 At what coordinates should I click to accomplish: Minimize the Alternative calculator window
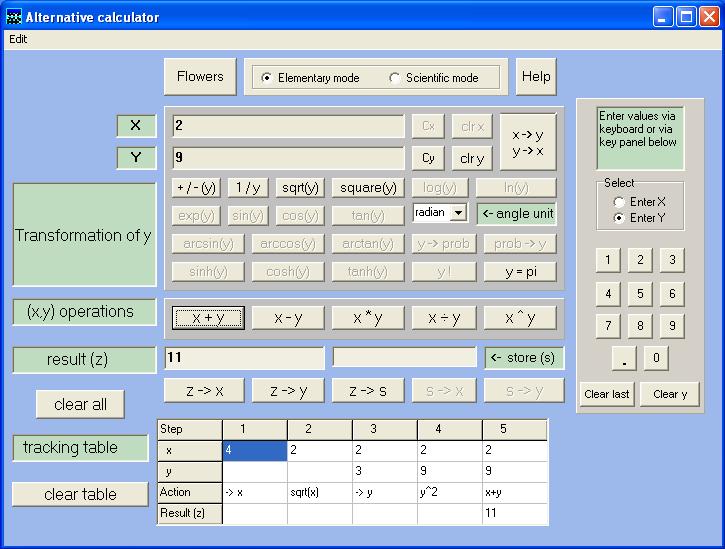click(663, 17)
